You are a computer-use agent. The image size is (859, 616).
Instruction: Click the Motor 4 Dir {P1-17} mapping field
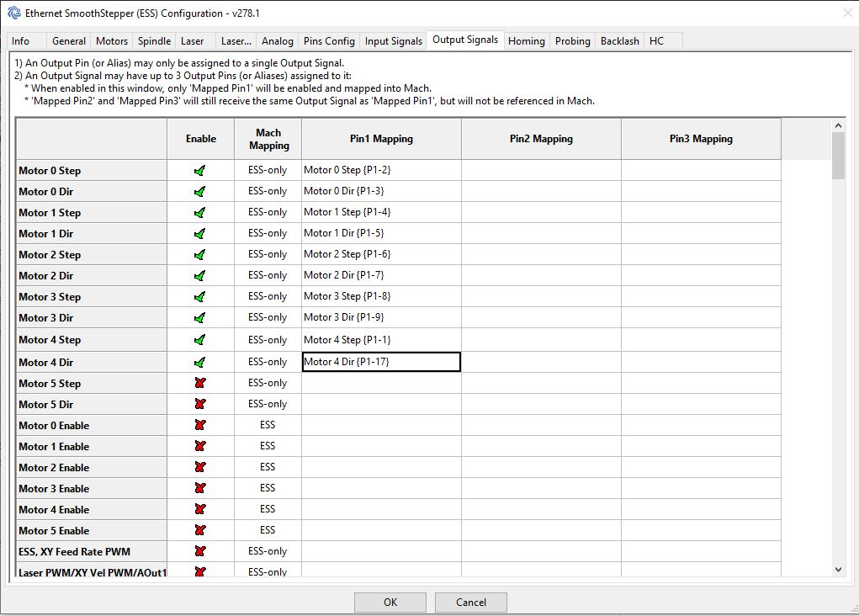(x=381, y=362)
